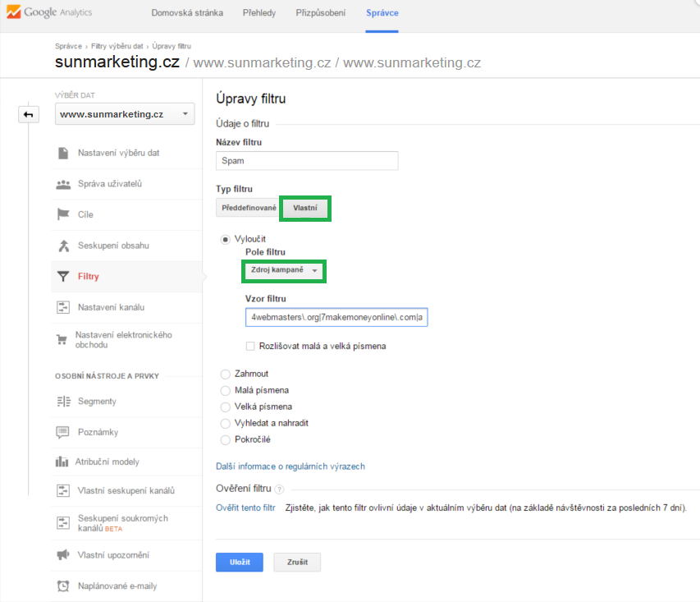
Task: Expand the www.sunmarketing.cz view selector dropdown
Action: click(x=125, y=114)
